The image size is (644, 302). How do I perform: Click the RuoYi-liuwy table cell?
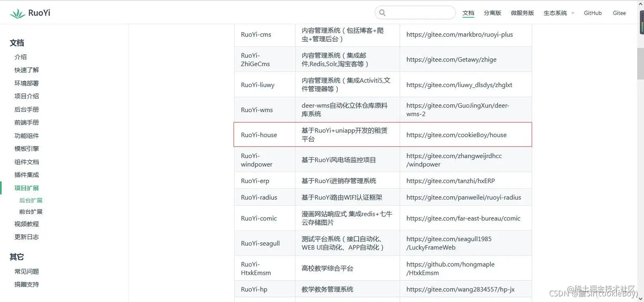point(264,84)
